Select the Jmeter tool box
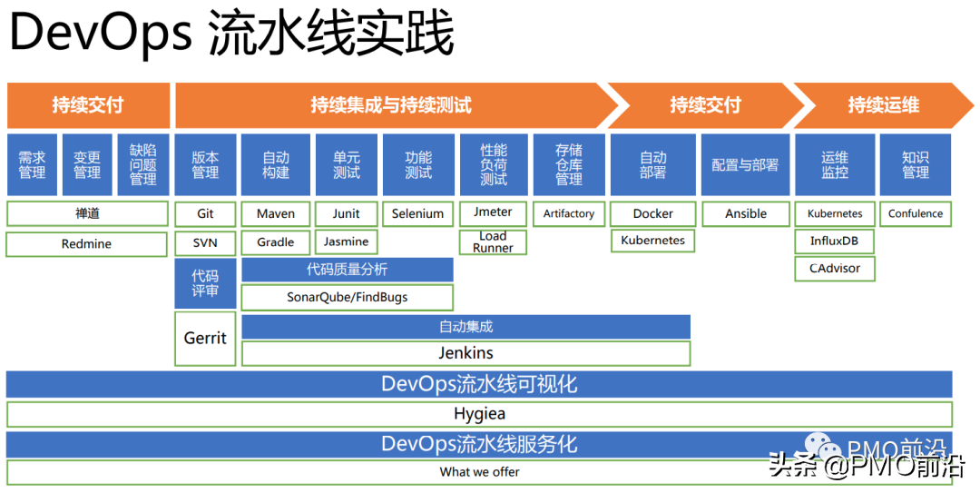Viewport: 980px width, 493px height. pos(493,212)
